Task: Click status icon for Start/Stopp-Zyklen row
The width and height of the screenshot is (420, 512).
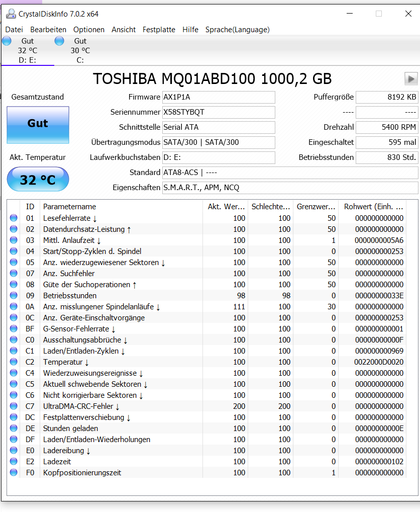Action: (x=14, y=251)
